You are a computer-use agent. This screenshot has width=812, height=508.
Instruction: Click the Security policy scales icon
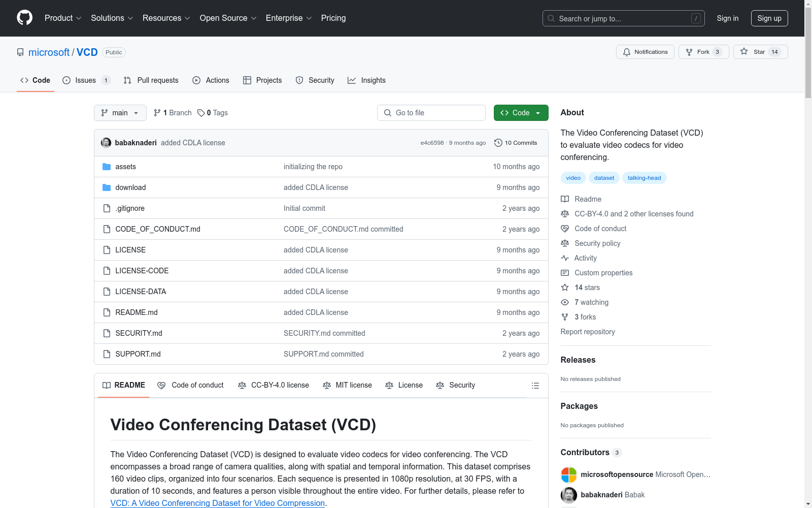coord(565,243)
